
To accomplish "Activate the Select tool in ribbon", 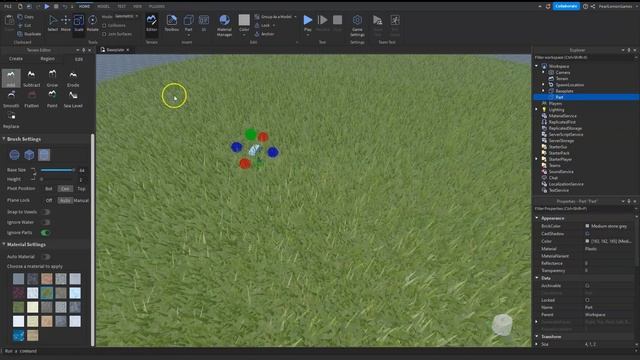I will 53,23.
